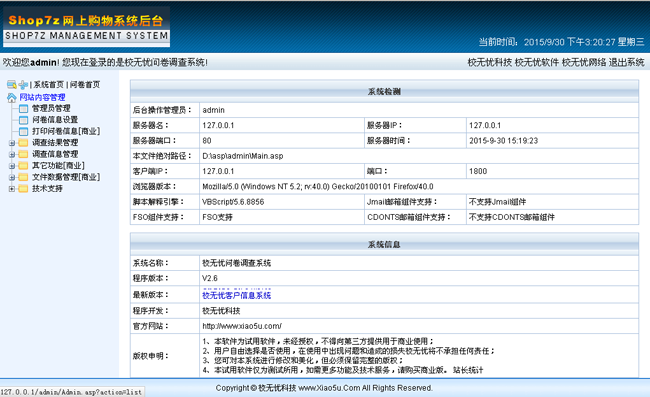Click the server time 2015-9-30 15:19:23

tap(504, 141)
